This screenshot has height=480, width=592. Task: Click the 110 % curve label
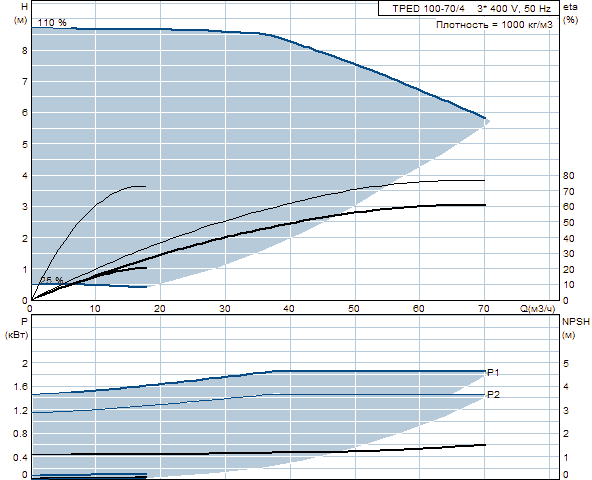point(52,23)
